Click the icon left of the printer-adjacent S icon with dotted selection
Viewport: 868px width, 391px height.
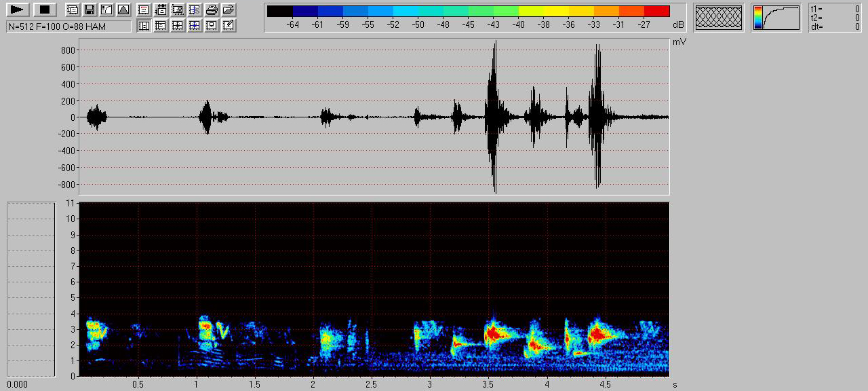(178, 10)
